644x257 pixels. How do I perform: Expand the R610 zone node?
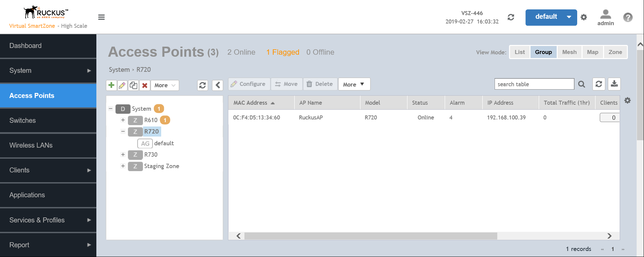123,120
